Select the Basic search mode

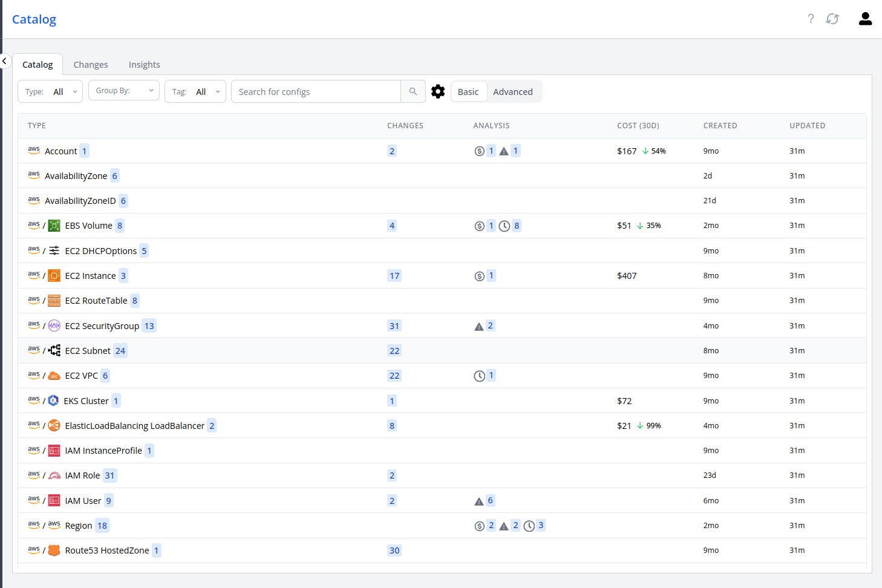click(x=468, y=92)
